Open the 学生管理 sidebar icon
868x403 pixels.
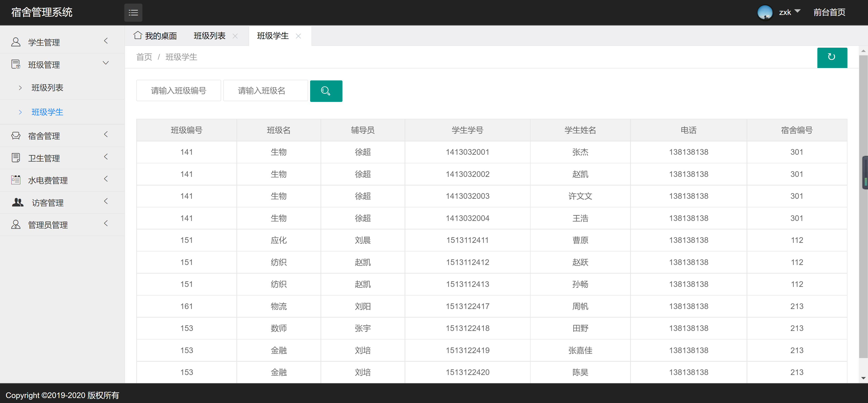point(16,41)
